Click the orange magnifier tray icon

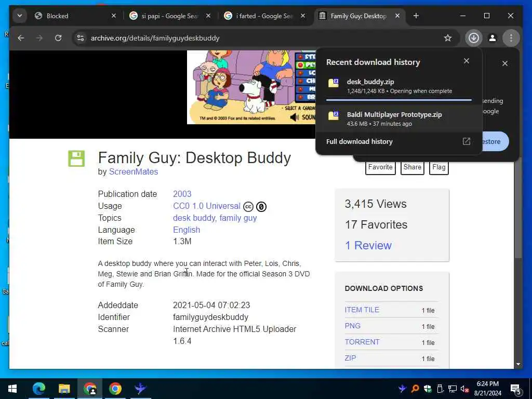point(415,389)
